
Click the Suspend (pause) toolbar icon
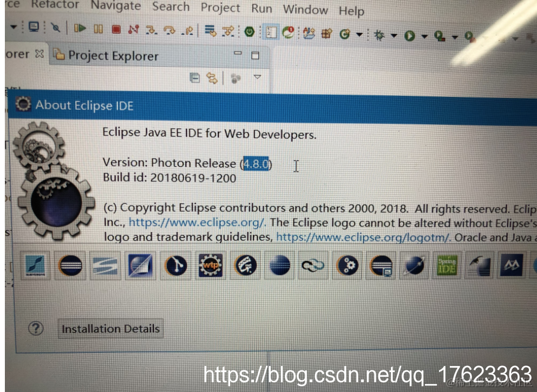(99, 29)
